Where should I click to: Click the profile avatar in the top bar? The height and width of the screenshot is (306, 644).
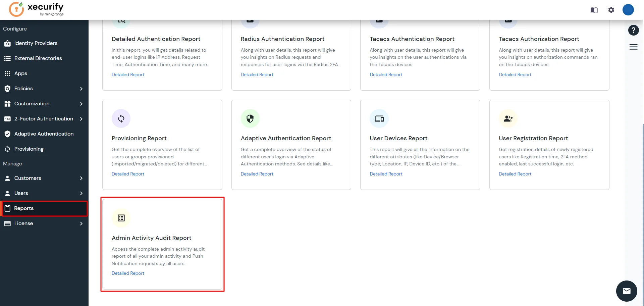click(628, 10)
